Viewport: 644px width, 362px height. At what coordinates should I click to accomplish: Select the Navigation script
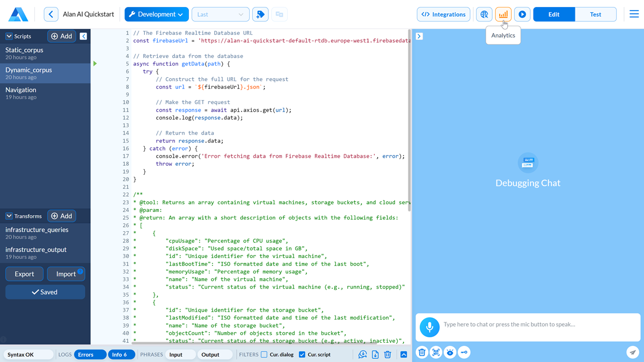coord(21,90)
